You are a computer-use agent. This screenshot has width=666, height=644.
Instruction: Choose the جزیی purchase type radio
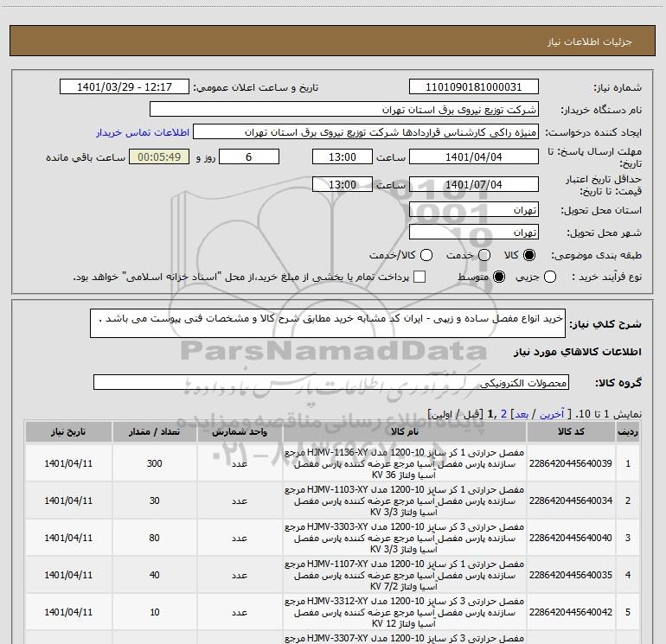(x=549, y=277)
